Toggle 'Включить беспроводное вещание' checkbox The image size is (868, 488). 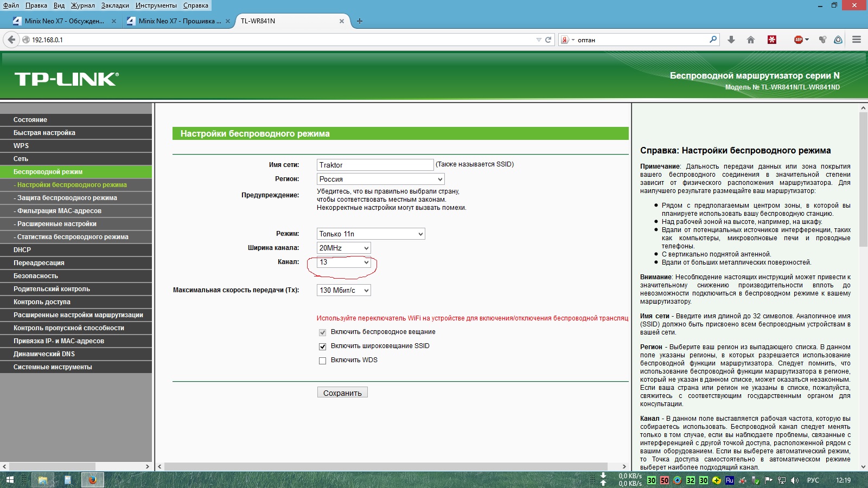click(323, 332)
